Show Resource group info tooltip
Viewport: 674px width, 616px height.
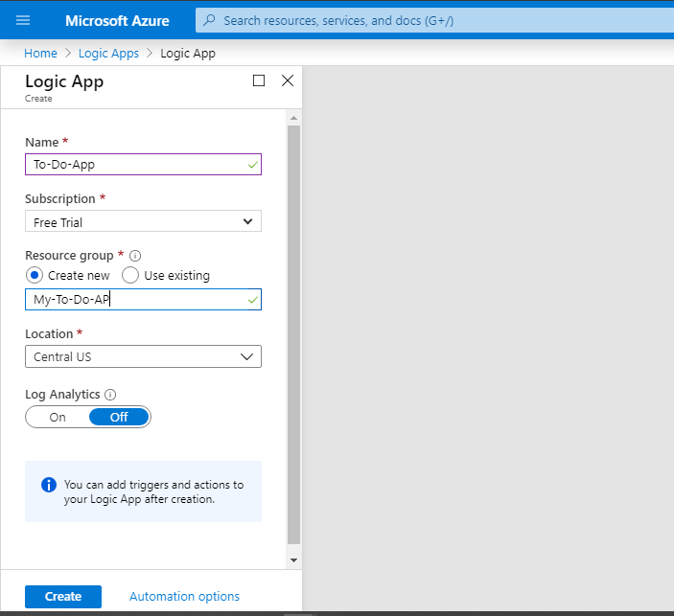click(135, 256)
